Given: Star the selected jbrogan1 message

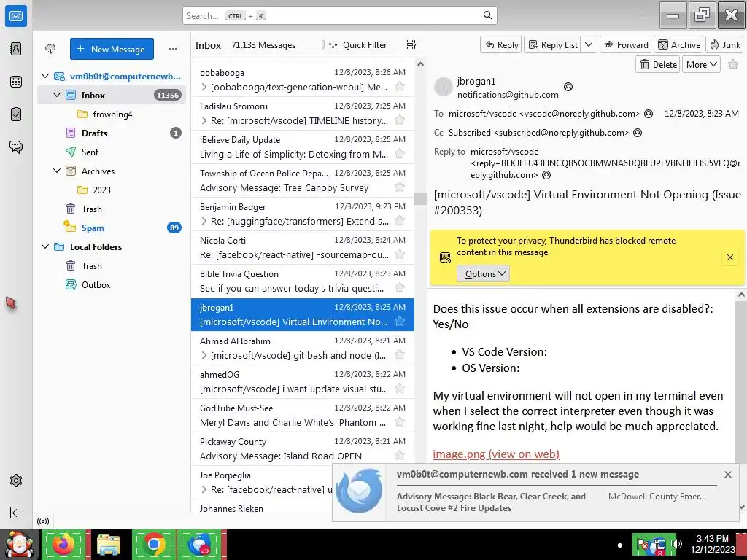Looking at the screenshot, I should tap(400, 322).
